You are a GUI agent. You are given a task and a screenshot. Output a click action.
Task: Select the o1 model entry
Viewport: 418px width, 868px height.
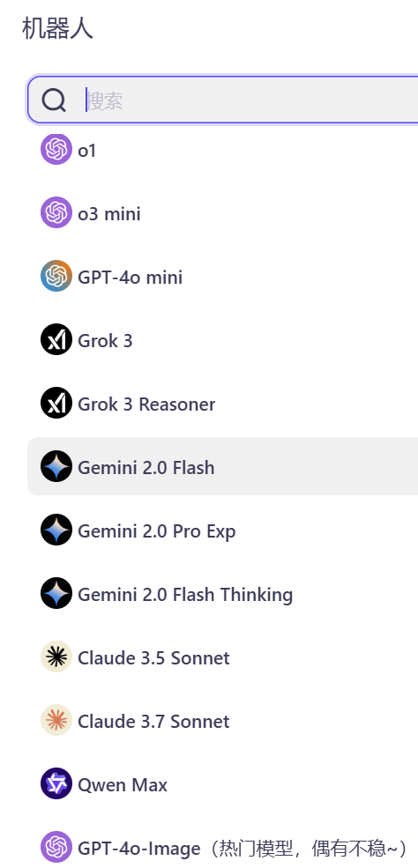[222, 150]
